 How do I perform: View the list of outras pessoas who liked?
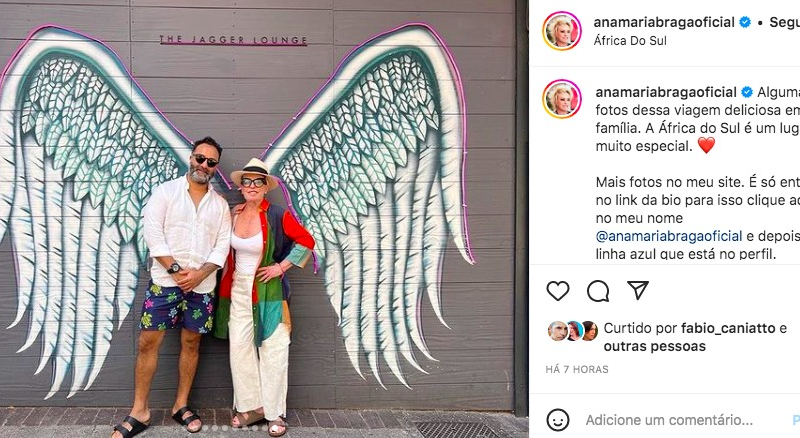point(655,346)
